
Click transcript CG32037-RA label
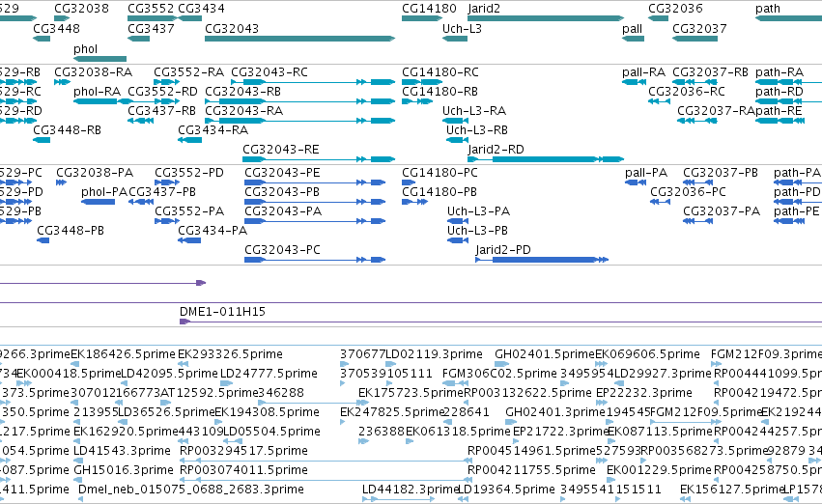tap(716, 111)
